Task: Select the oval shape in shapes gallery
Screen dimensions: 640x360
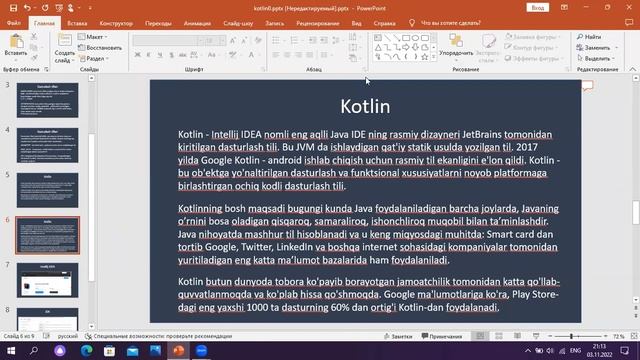Action: coord(415,38)
